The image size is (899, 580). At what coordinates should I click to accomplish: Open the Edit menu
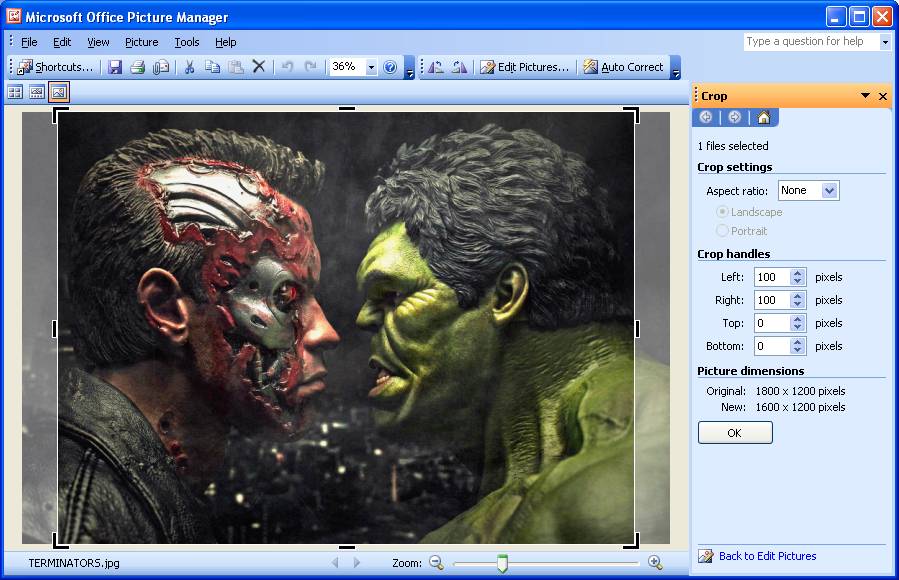point(62,42)
